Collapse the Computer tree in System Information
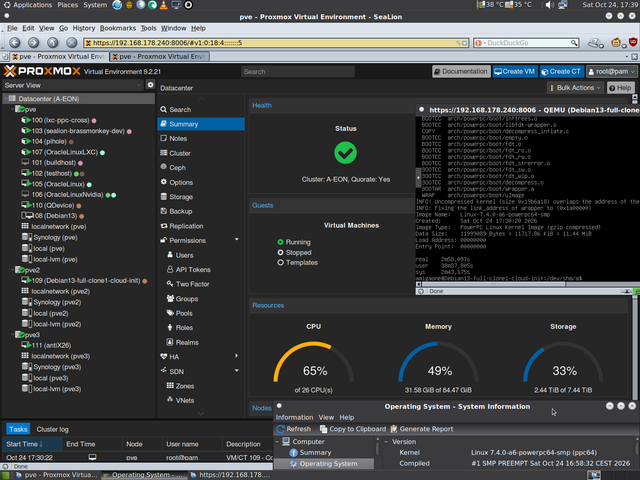 coord(277,442)
